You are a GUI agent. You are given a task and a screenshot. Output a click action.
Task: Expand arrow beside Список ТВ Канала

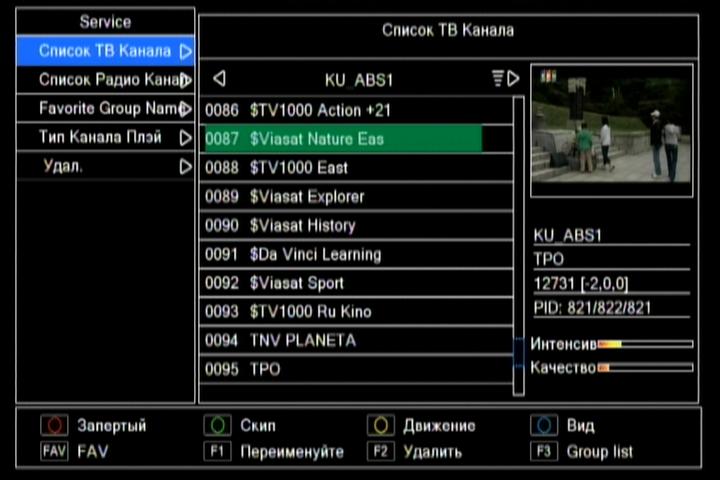click(x=186, y=51)
